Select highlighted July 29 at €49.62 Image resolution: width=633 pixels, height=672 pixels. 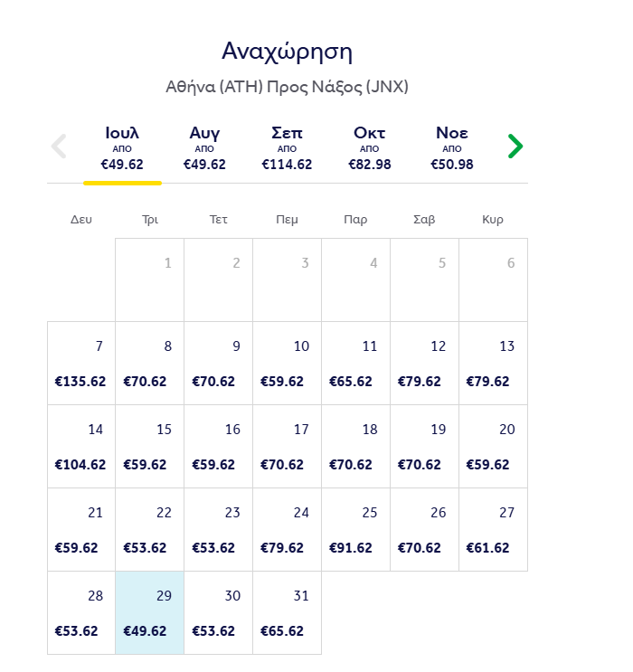(x=150, y=612)
